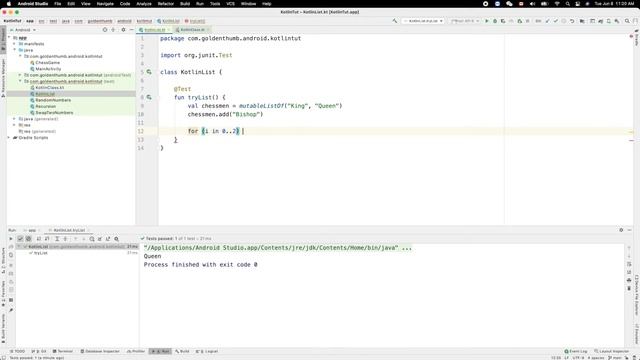Open the Logcat tool window button
This screenshot has width=640, height=360.
[x=207, y=351]
